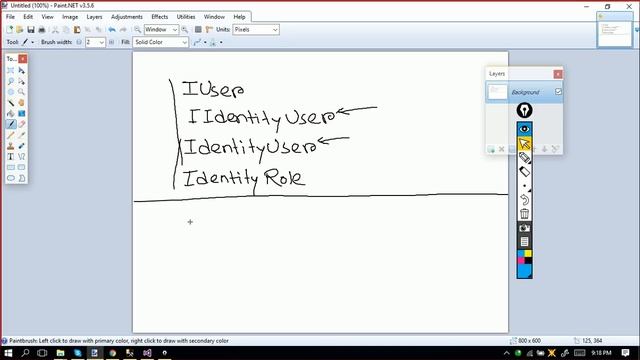Click the Paste clipboard toolbar icon
The height and width of the screenshot is (360, 640).
click(77, 29)
